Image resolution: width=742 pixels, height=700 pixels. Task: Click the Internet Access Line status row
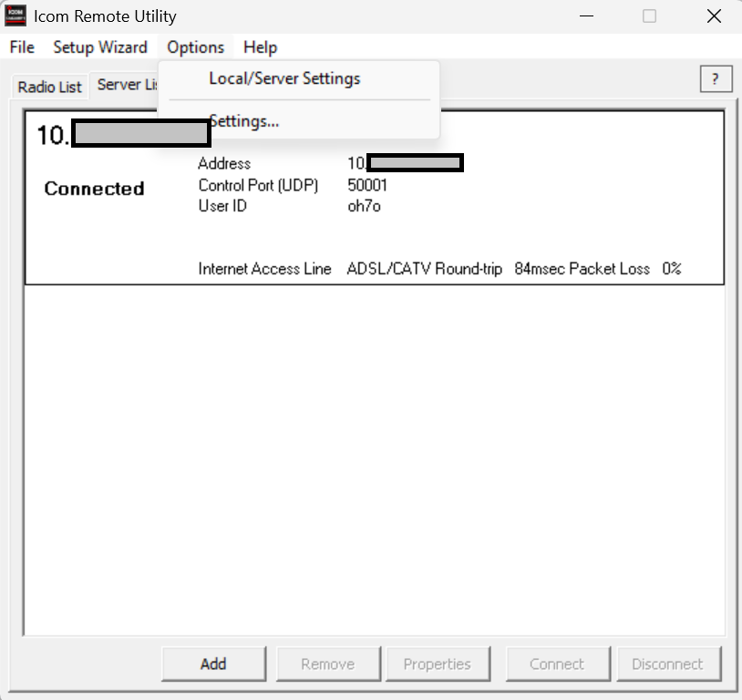click(439, 269)
